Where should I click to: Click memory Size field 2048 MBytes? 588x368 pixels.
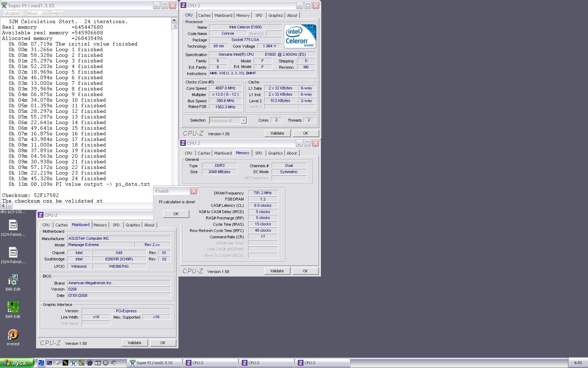click(x=220, y=172)
